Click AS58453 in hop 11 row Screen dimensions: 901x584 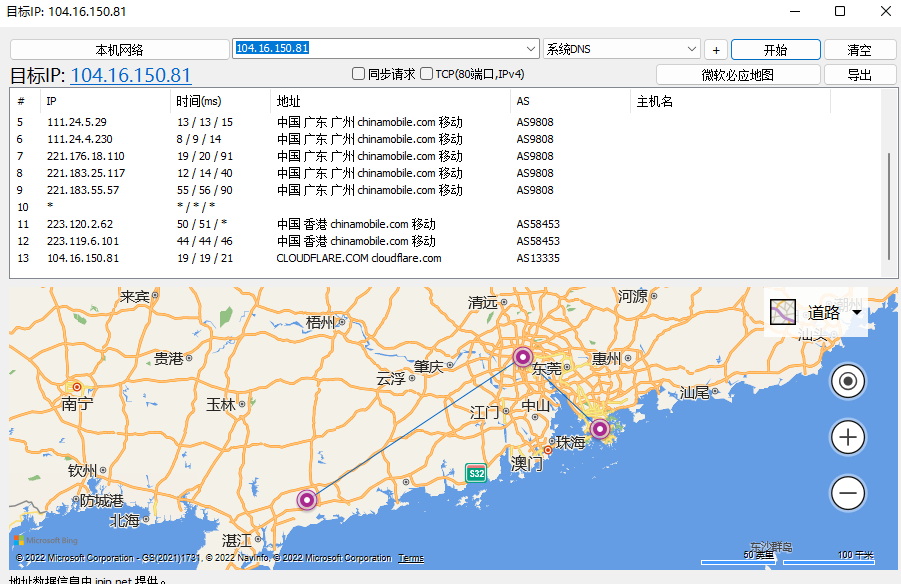(538, 224)
